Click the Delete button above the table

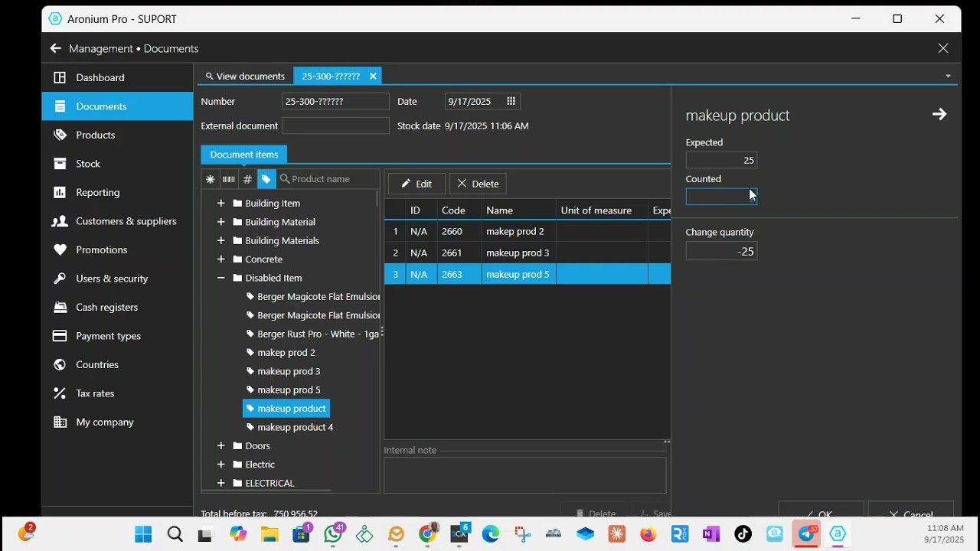pyautogui.click(x=478, y=184)
